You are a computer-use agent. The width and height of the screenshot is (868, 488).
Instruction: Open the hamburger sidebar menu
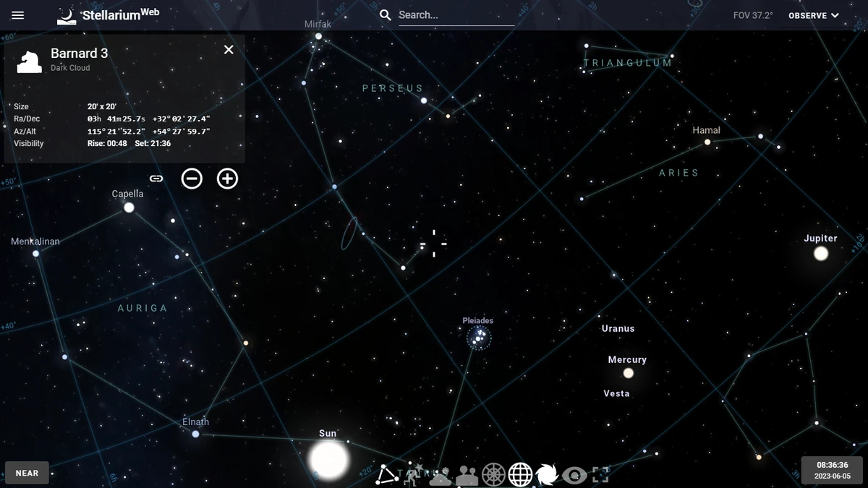click(x=17, y=14)
